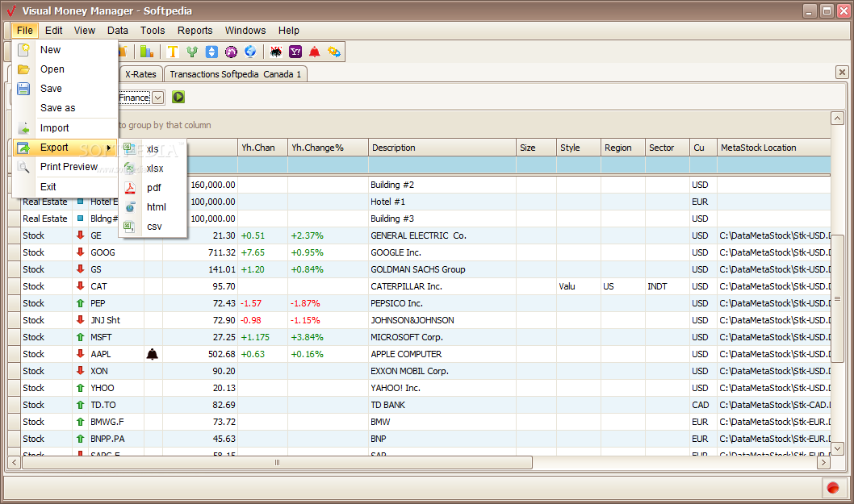854x504 pixels.
Task: Sort by Sector column header
Action: click(668, 148)
